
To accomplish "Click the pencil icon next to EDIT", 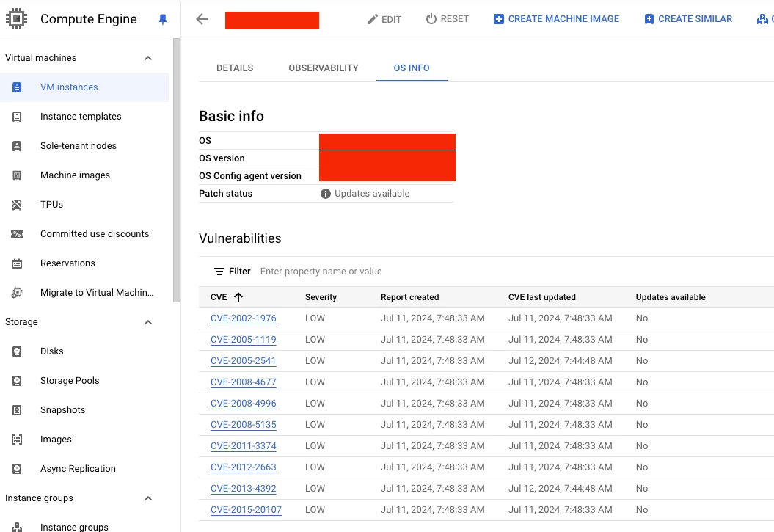I will click(x=372, y=19).
